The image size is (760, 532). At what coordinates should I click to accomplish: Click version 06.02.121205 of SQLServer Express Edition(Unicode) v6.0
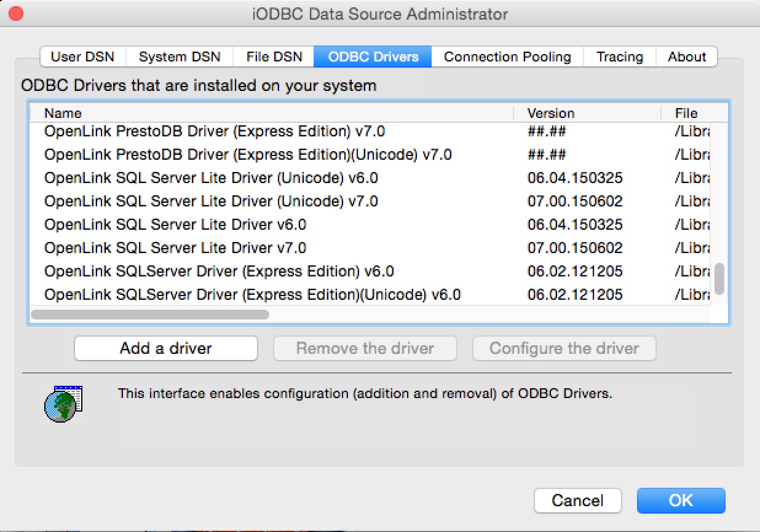575,295
